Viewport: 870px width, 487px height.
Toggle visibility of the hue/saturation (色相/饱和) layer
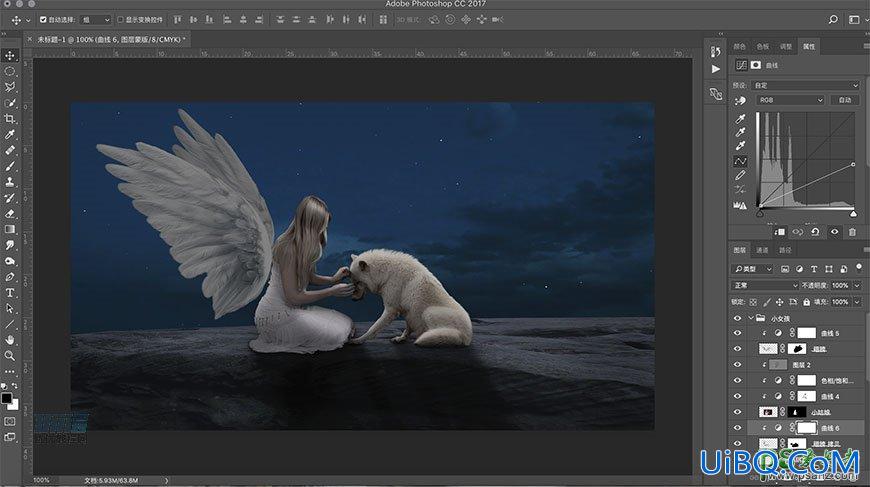click(737, 380)
